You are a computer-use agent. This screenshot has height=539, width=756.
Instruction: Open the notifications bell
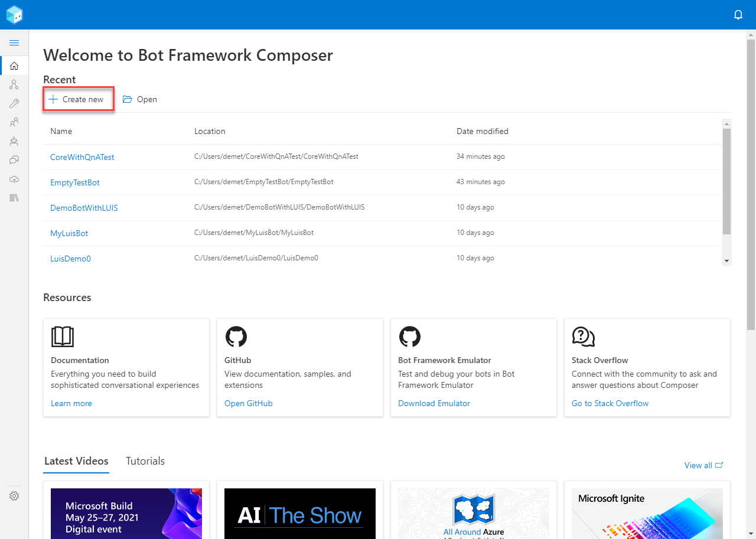[x=738, y=15]
